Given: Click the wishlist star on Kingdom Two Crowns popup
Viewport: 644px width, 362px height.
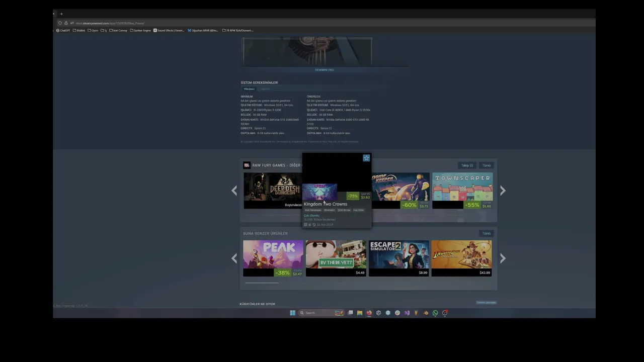Looking at the screenshot, I should tap(366, 158).
